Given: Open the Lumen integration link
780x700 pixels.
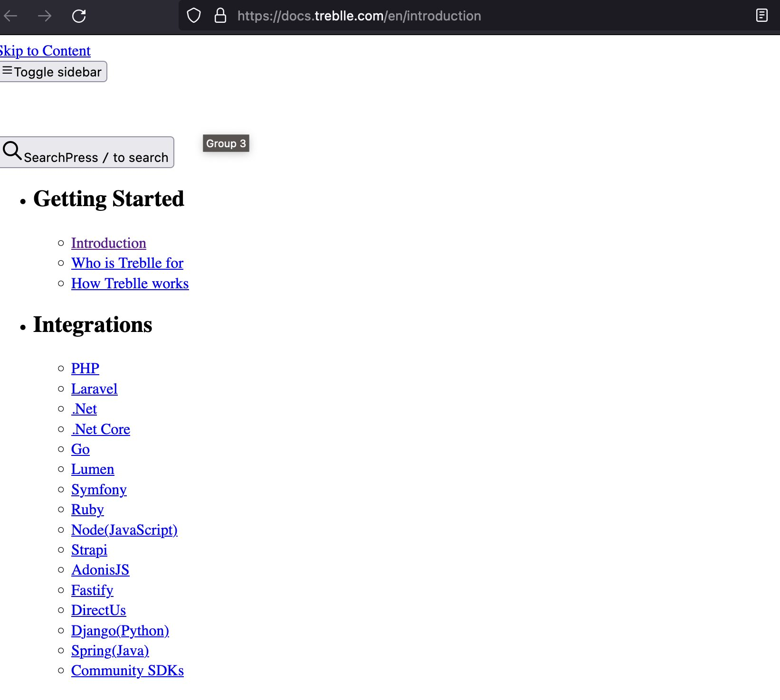Looking at the screenshot, I should click(x=93, y=469).
